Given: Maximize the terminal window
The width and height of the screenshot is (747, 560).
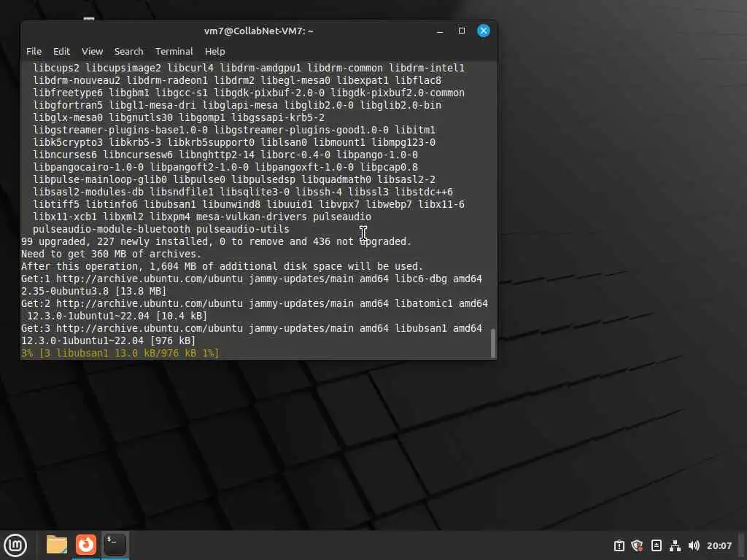Looking at the screenshot, I should point(462,31).
